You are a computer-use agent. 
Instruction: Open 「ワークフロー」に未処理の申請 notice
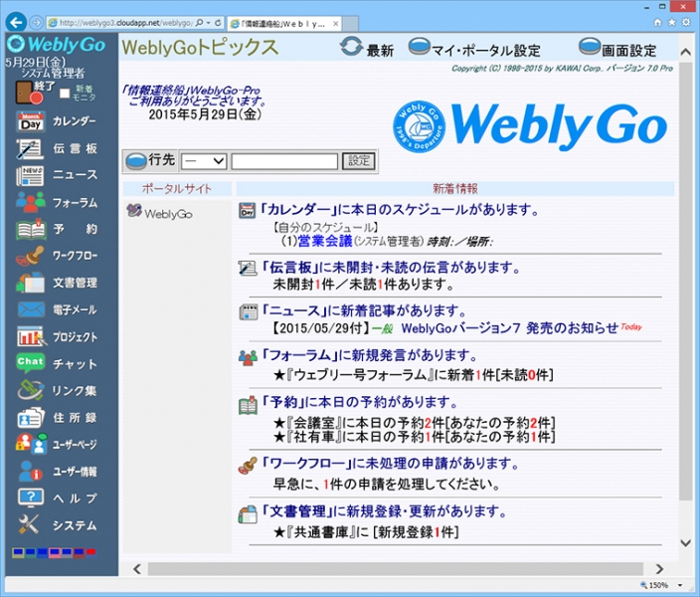[390, 464]
